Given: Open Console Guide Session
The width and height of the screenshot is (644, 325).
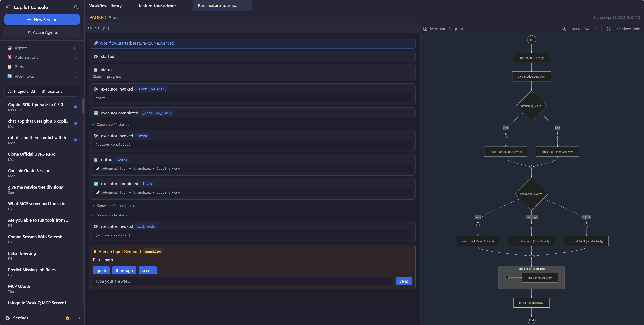Looking at the screenshot, I should pos(42,173).
